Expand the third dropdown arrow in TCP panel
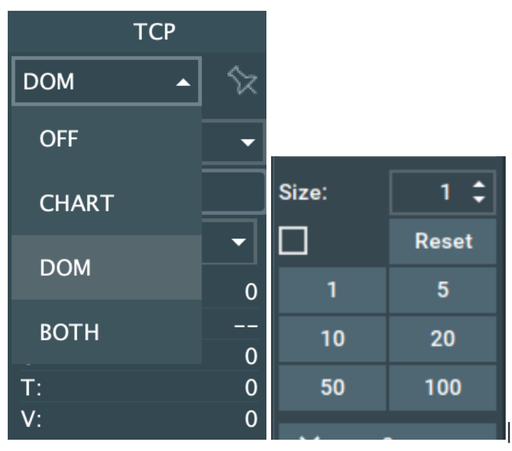 tap(239, 242)
